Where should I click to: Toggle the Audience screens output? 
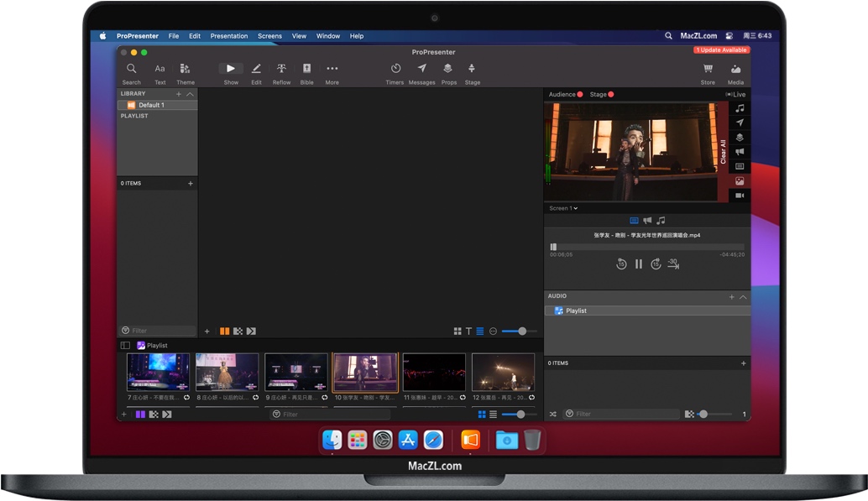point(565,94)
